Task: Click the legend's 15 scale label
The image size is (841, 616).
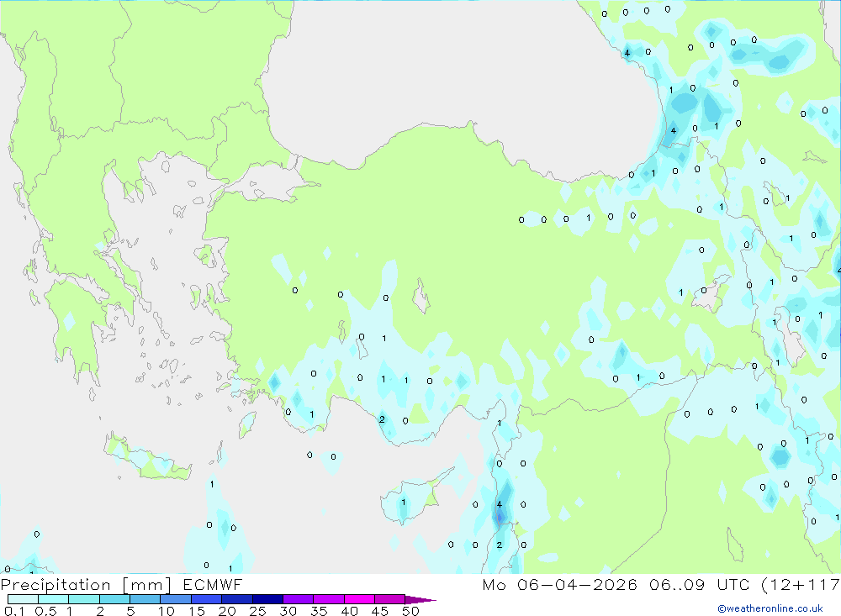Action: pos(197,611)
